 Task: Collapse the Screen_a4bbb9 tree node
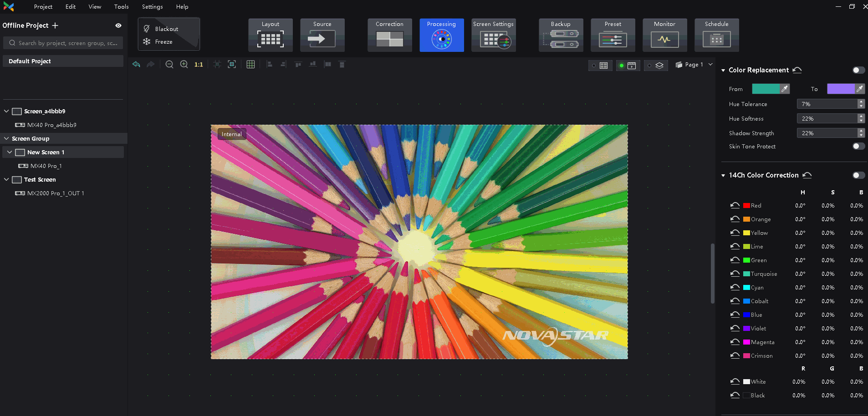pyautogui.click(x=6, y=111)
